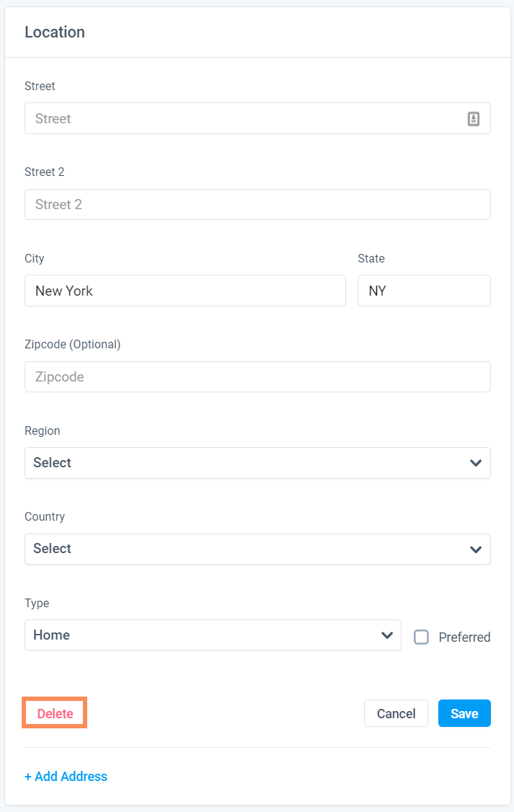Click the + Add Address link
Image resolution: width=514 pixels, height=812 pixels.
[66, 776]
